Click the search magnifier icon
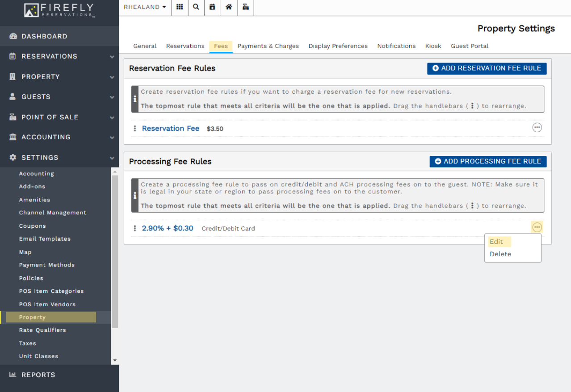 click(196, 7)
